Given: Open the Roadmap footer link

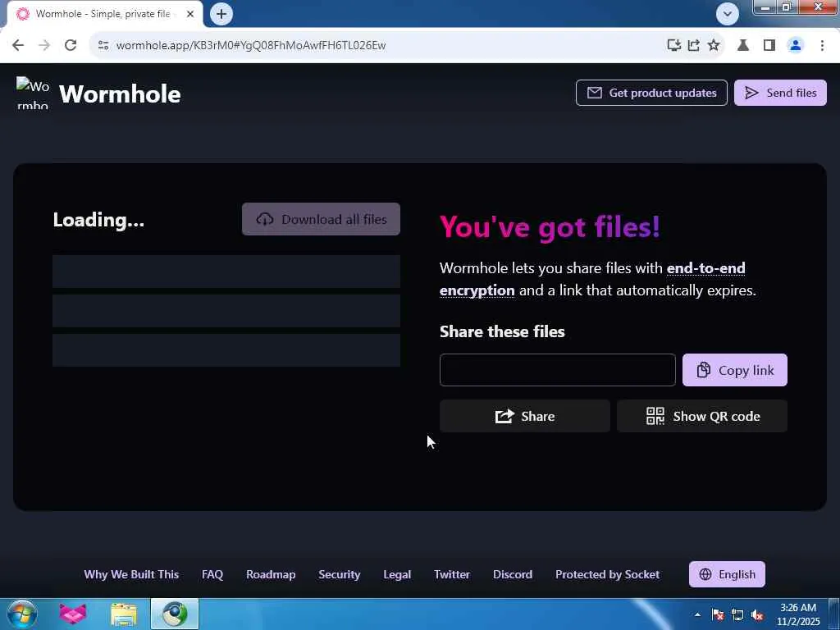Looking at the screenshot, I should pyautogui.click(x=271, y=574).
